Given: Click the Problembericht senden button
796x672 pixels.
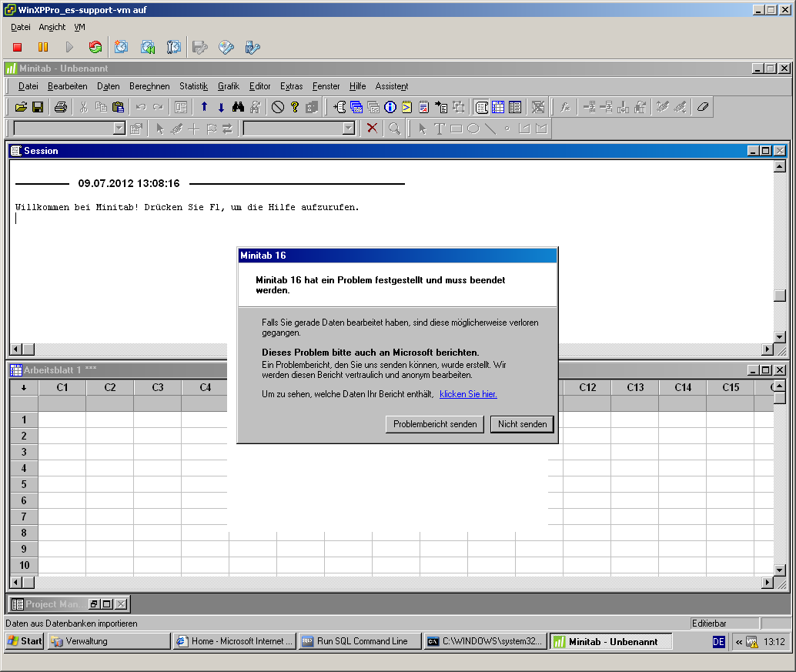Looking at the screenshot, I should tap(435, 424).
